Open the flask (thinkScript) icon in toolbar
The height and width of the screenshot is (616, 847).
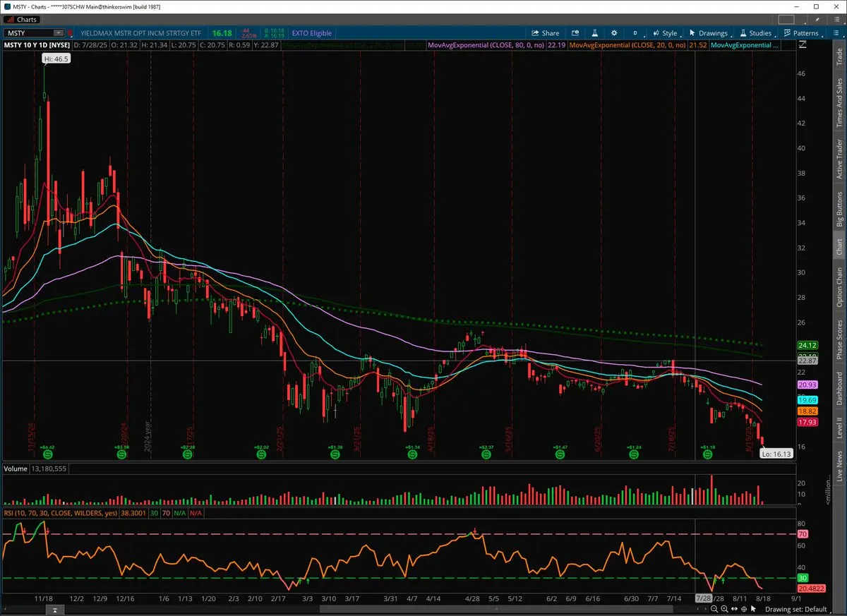(x=595, y=33)
